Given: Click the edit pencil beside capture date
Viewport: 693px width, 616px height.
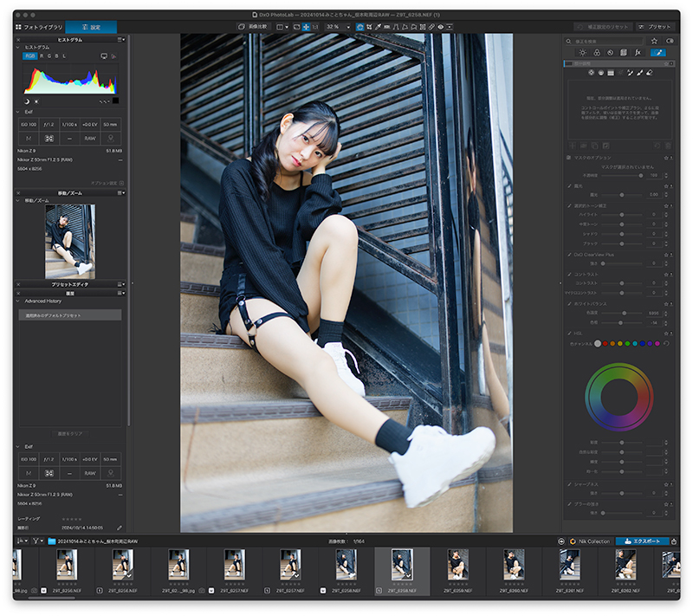Looking at the screenshot, I should coord(120,528).
